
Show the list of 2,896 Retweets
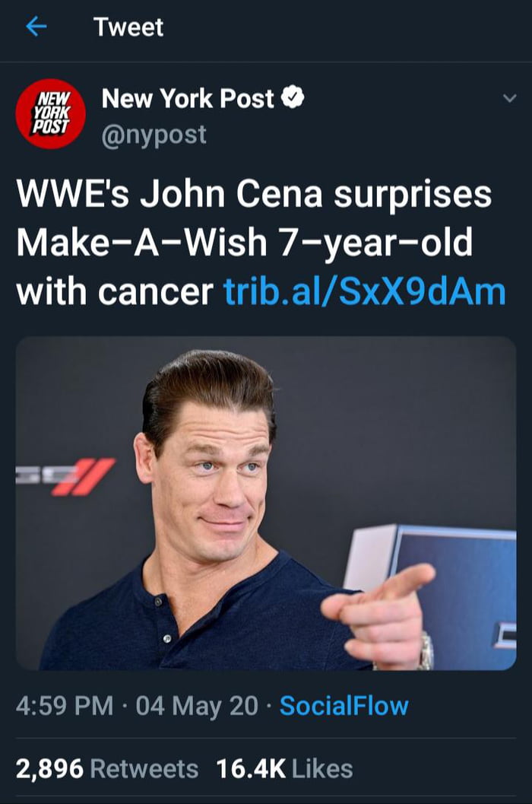click(x=107, y=769)
